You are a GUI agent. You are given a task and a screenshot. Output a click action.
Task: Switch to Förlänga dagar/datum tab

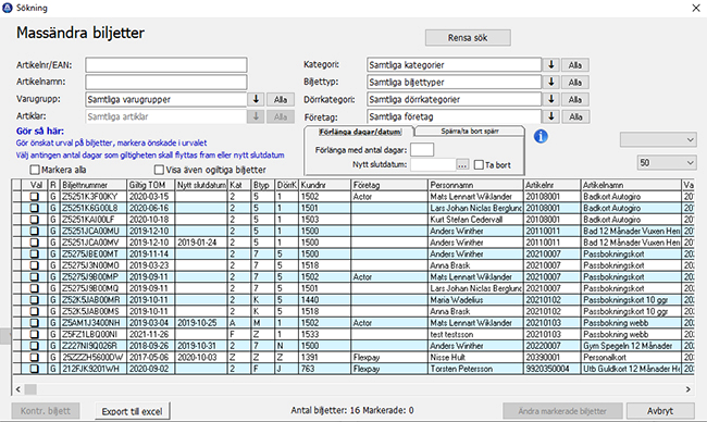(360, 132)
